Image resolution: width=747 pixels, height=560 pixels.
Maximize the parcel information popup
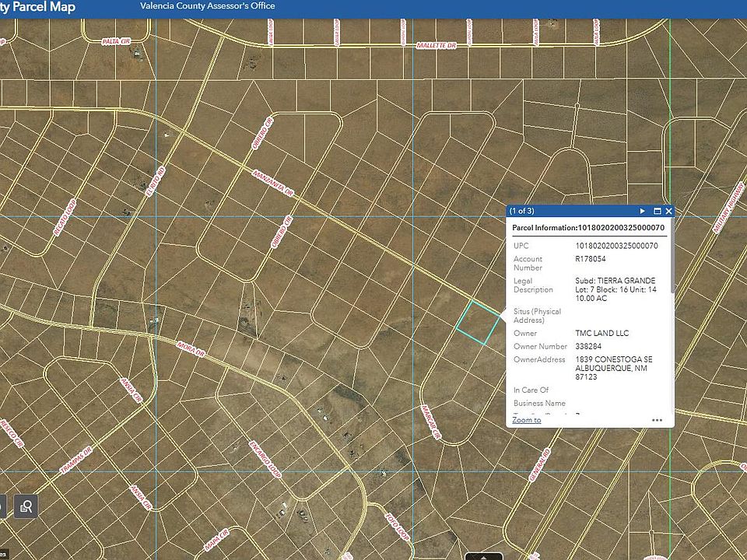point(658,211)
